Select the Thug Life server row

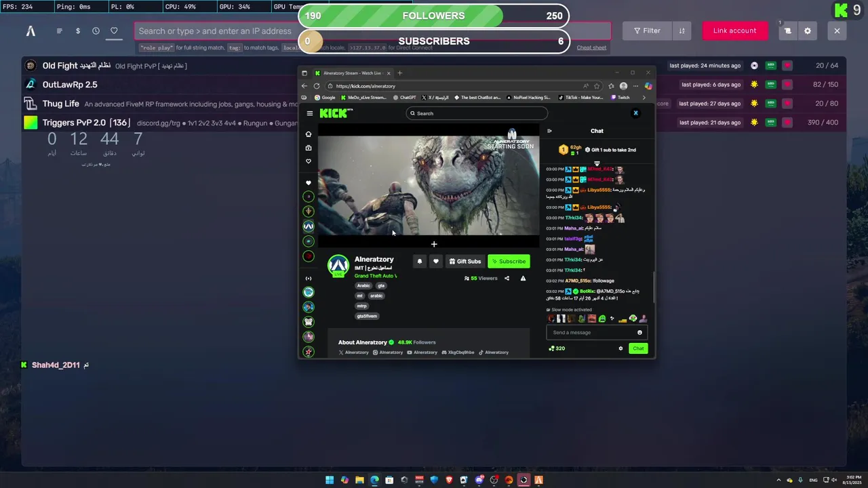coord(160,104)
